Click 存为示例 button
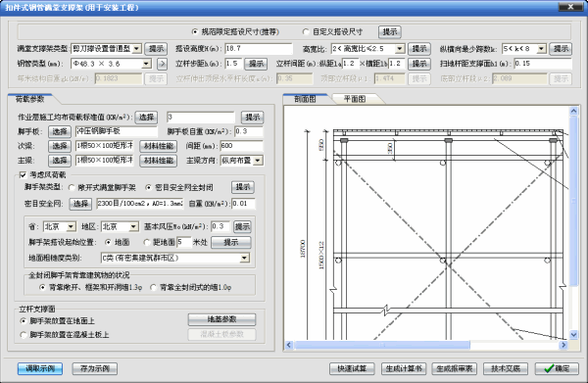This screenshot has width=588, height=383. point(95,368)
